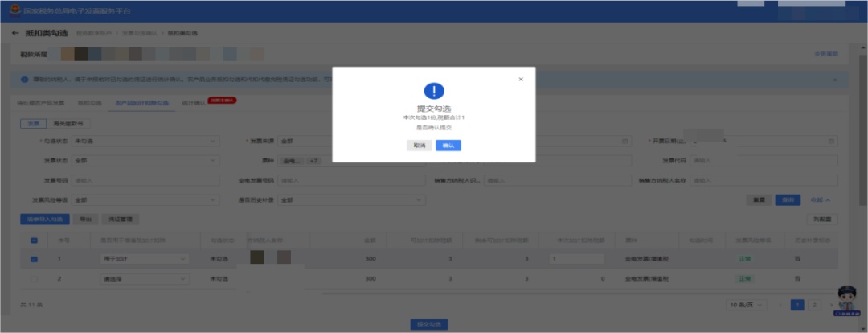Check the row 2 checkbox

point(34,279)
